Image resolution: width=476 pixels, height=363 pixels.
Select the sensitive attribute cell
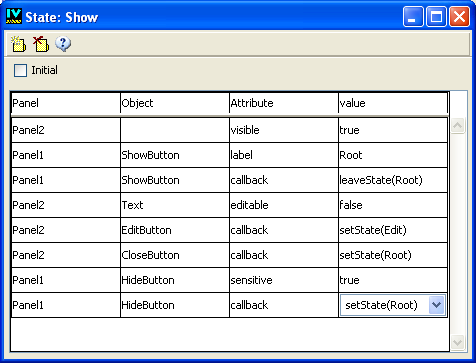284,280
